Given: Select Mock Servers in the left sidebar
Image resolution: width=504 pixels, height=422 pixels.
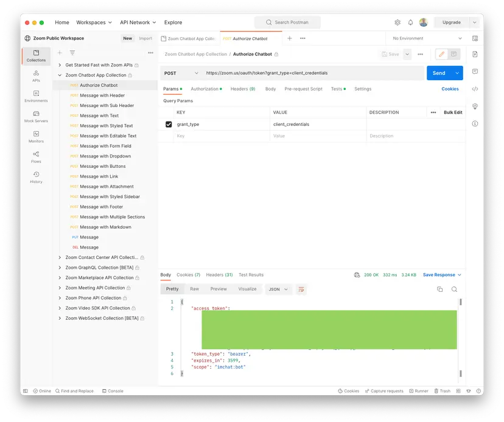Looking at the screenshot, I should [x=36, y=116].
